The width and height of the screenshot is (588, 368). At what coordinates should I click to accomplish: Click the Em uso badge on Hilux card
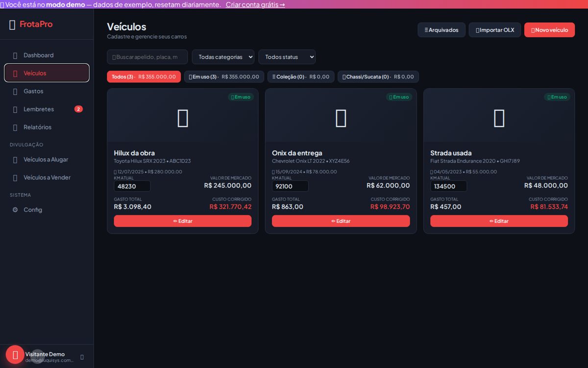(241, 97)
